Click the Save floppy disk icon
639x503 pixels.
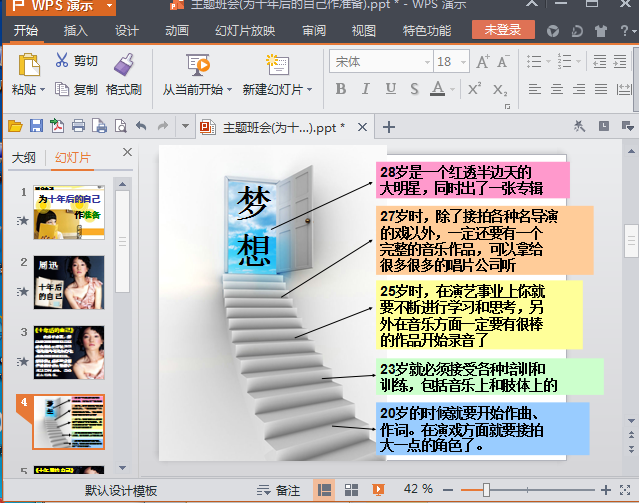coord(36,126)
